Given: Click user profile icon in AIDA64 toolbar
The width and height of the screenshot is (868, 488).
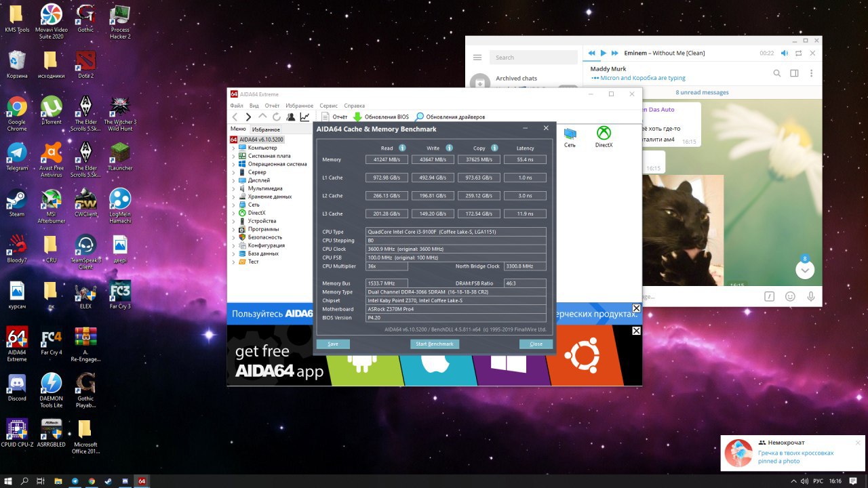Looking at the screenshot, I should tap(291, 117).
